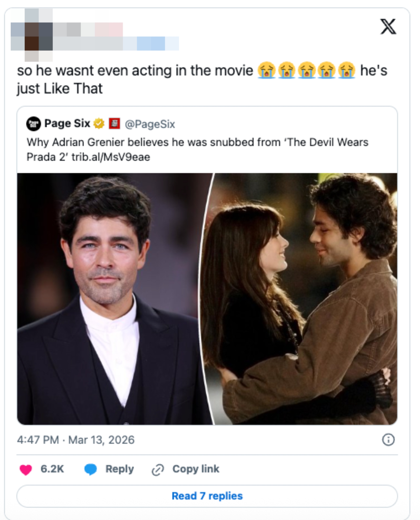Click the "Page Six" account name

(x=67, y=124)
